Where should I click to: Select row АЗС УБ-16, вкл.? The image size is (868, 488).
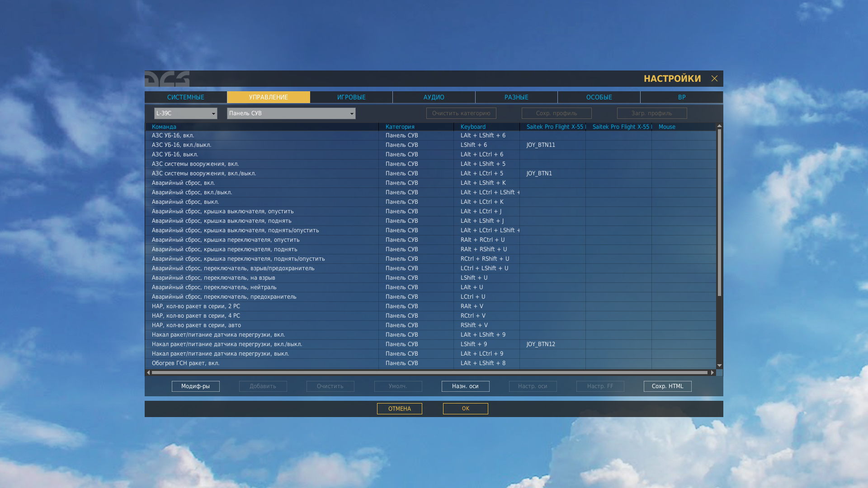point(430,136)
